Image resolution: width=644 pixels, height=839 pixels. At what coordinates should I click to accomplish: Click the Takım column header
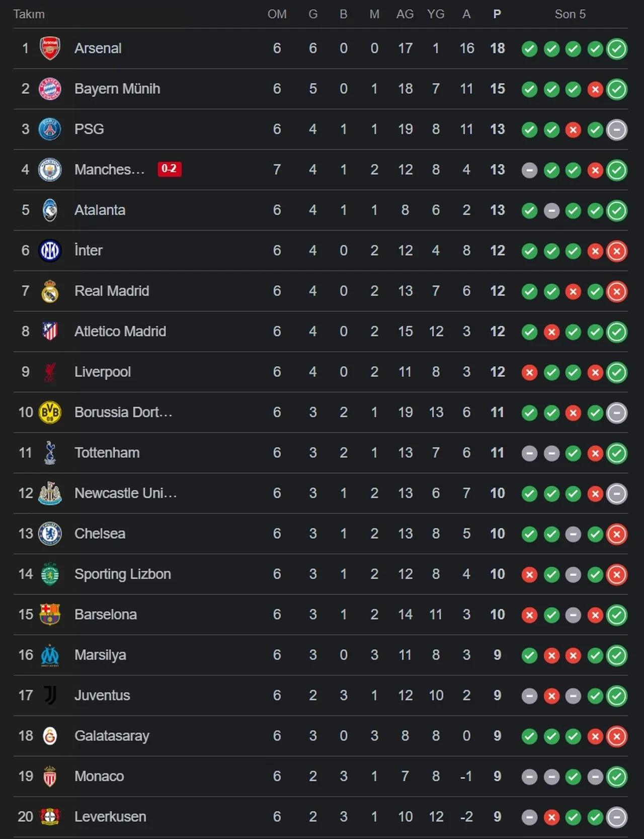(x=29, y=14)
